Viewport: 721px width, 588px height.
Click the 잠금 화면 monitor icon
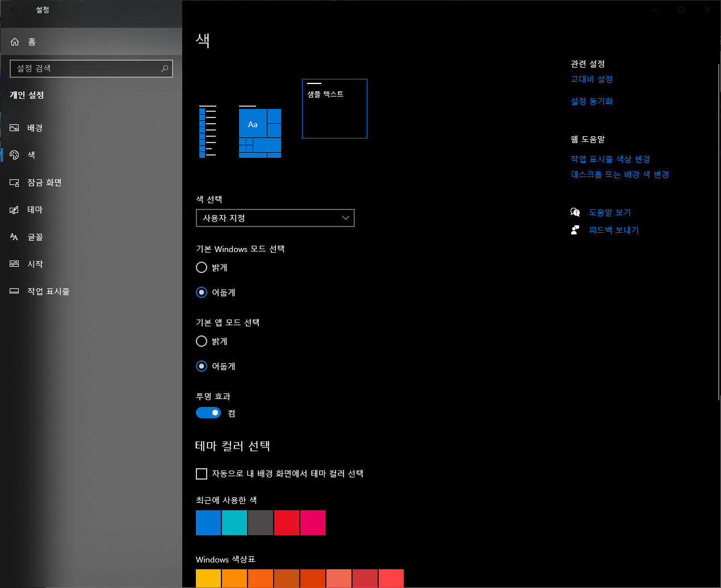coord(15,182)
